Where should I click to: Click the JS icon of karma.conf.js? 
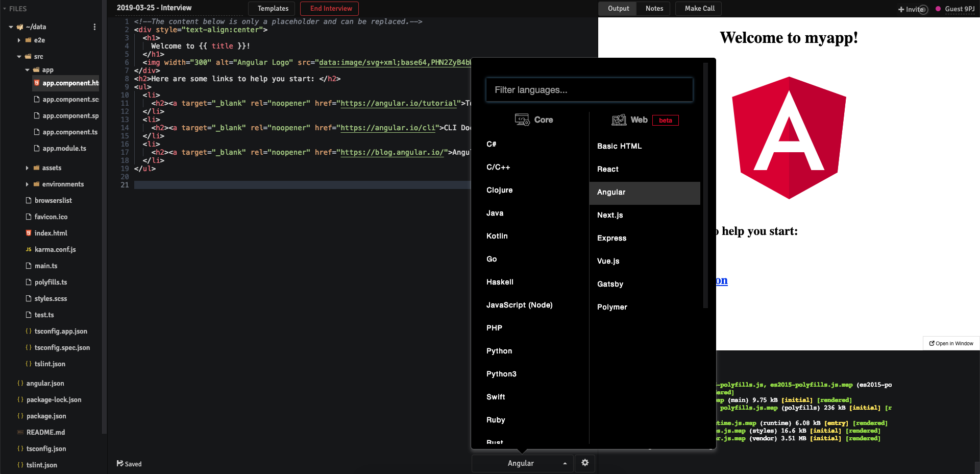[29, 249]
